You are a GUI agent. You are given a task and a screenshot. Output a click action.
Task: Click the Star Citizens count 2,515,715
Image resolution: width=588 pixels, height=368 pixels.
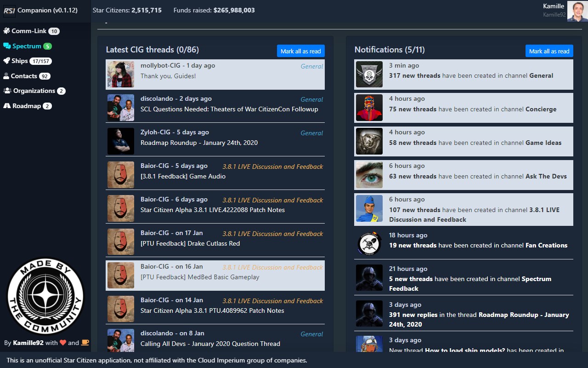click(x=147, y=10)
